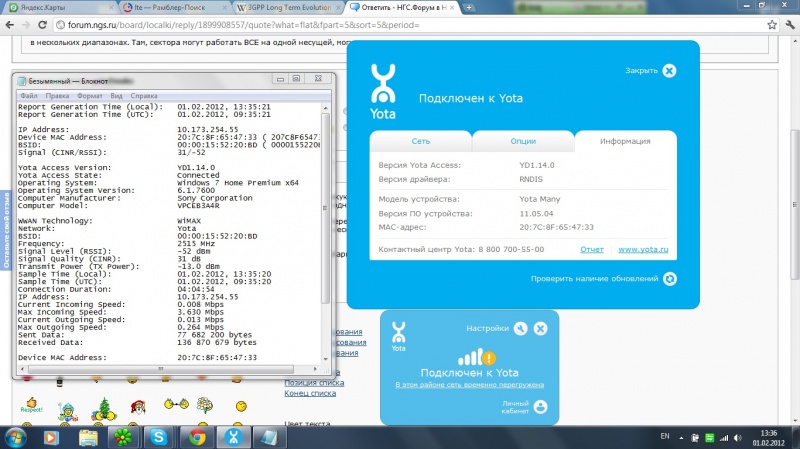
Task: Open Настройки wrench icon in small Yota widget
Action: point(520,329)
